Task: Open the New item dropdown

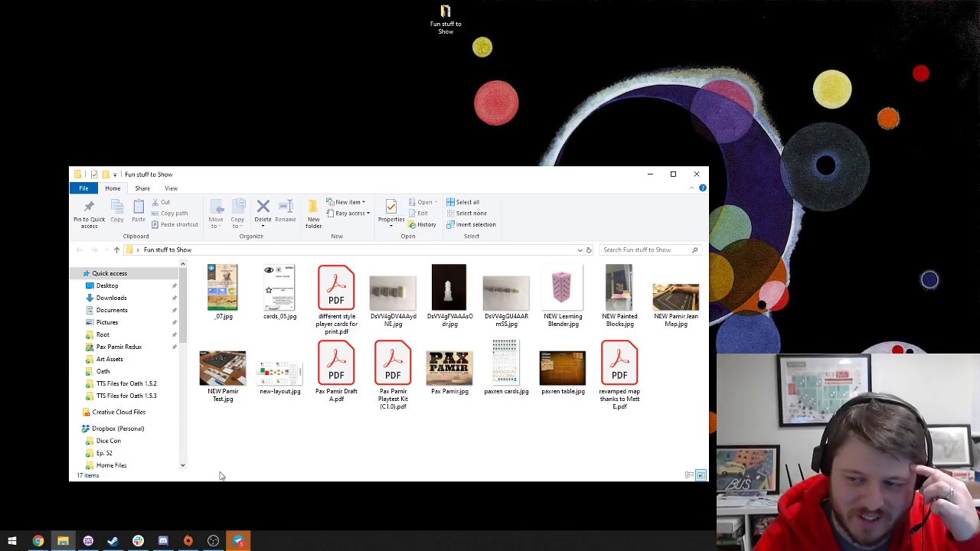Action: (347, 202)
